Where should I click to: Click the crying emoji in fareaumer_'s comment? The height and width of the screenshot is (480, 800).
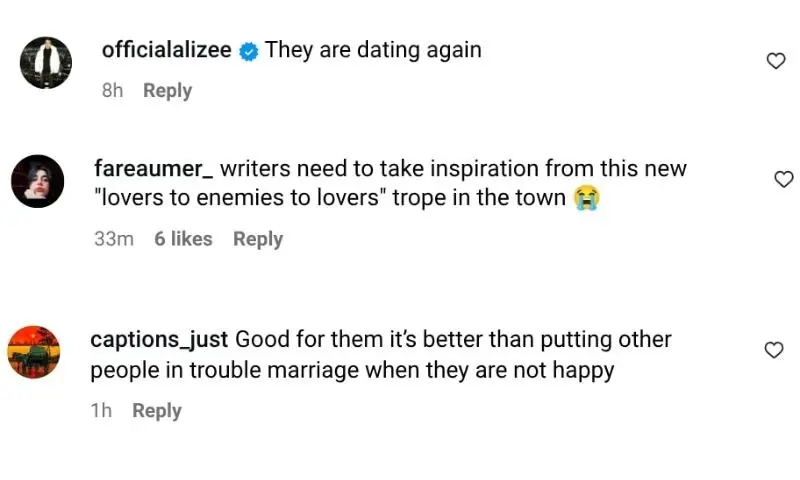click(x=586, y=199)
